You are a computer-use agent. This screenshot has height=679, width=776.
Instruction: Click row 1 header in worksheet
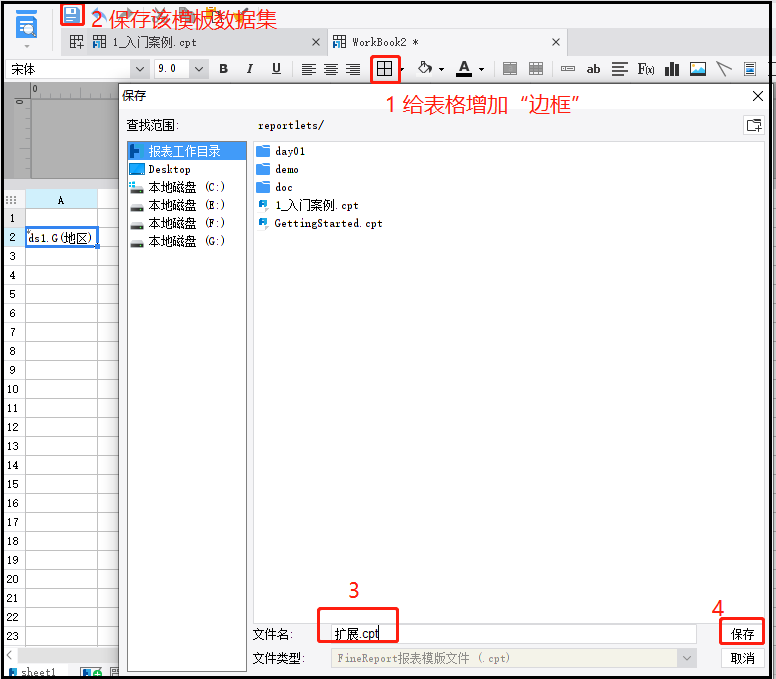tap(13, 218)
